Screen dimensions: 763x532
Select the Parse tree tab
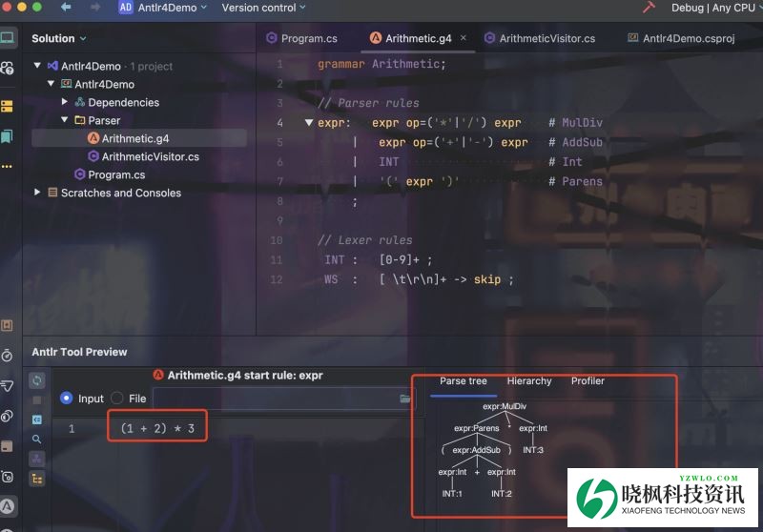click(x=464, y=381)
